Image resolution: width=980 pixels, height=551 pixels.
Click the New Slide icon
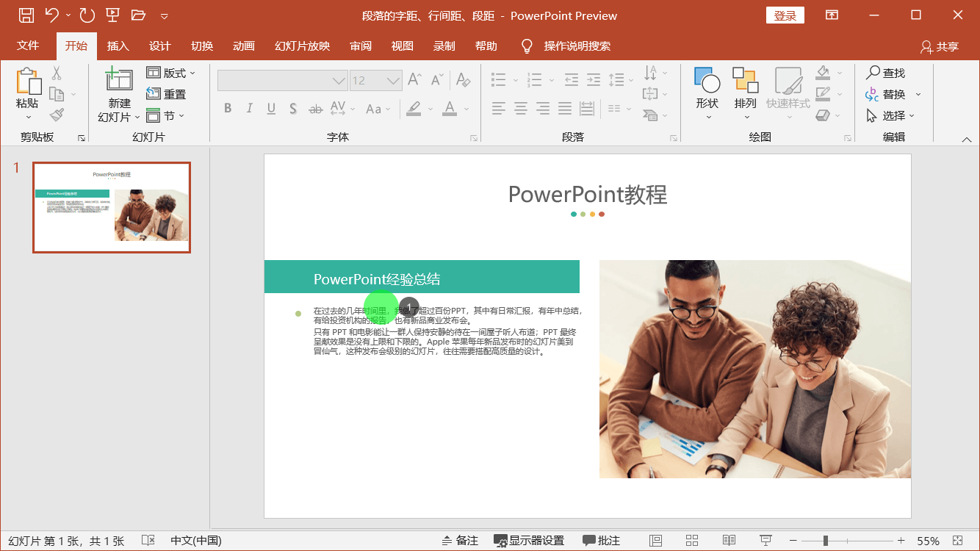[x=119, y=79]
